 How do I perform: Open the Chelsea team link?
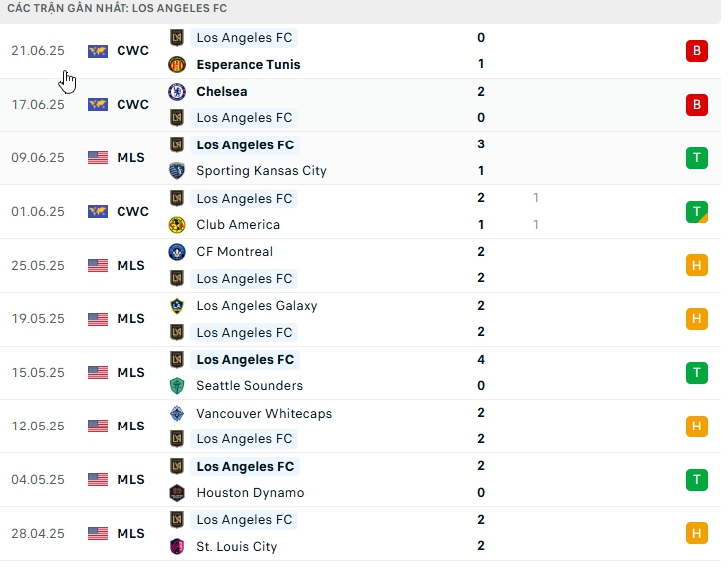222,91
